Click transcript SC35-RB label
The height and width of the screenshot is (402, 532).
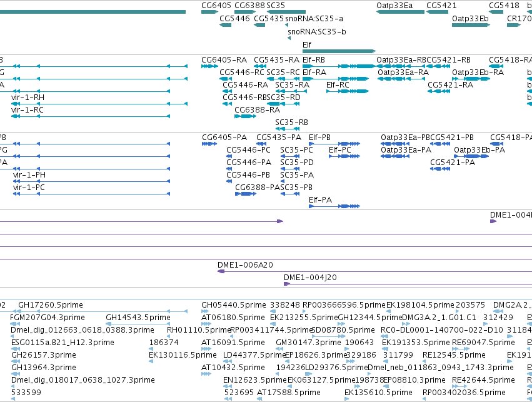coord(291,123)
